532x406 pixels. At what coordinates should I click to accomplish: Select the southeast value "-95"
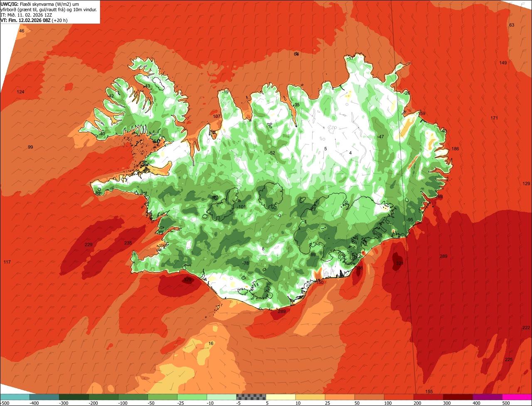pos(409,220)
